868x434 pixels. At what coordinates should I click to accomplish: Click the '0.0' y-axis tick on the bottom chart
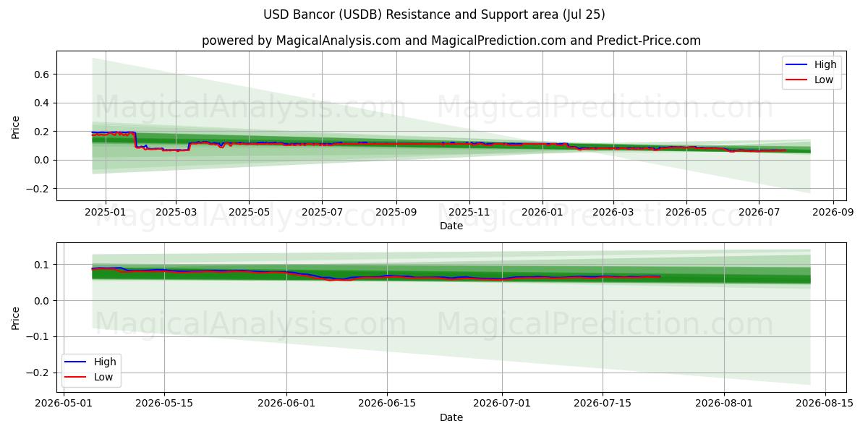coord(41,301)
